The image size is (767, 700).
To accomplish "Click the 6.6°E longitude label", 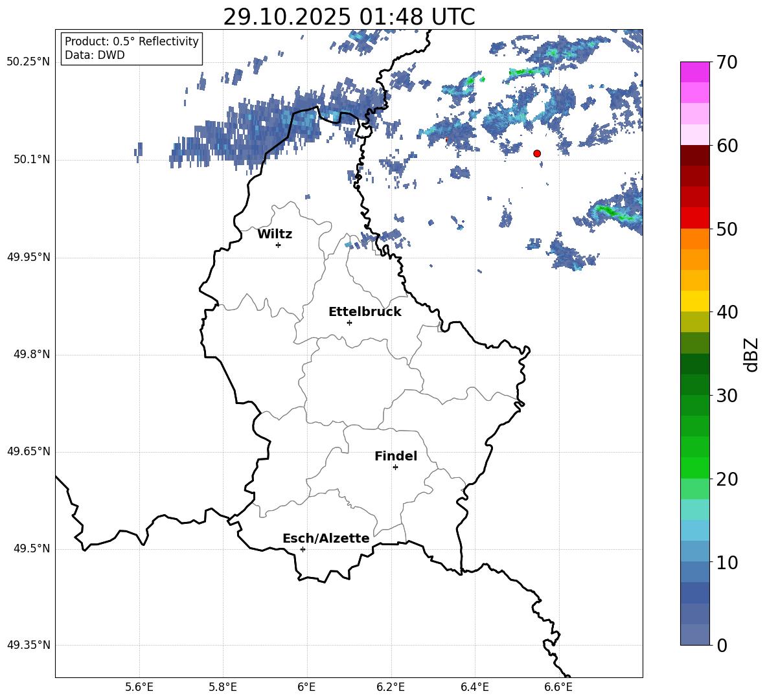I will [x=558, y=687].
